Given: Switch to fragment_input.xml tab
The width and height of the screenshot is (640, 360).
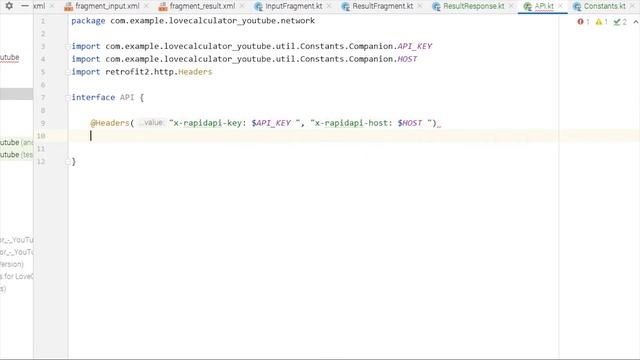Looking at the screenshot, I should [x=107, y=6].
